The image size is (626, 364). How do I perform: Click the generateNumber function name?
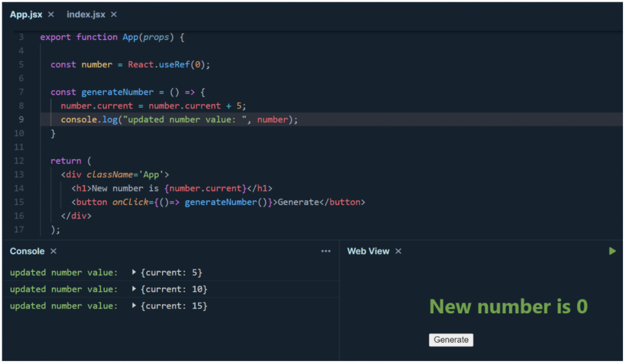118,92
